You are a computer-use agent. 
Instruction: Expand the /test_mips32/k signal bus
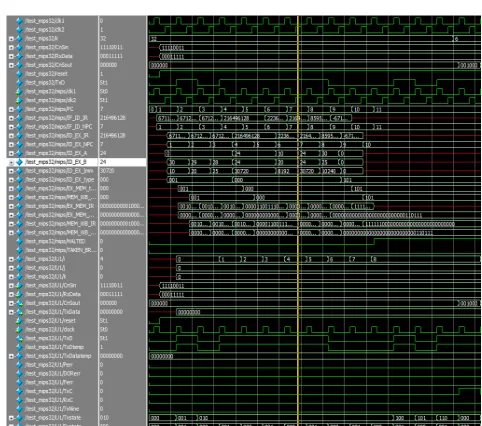11,39
